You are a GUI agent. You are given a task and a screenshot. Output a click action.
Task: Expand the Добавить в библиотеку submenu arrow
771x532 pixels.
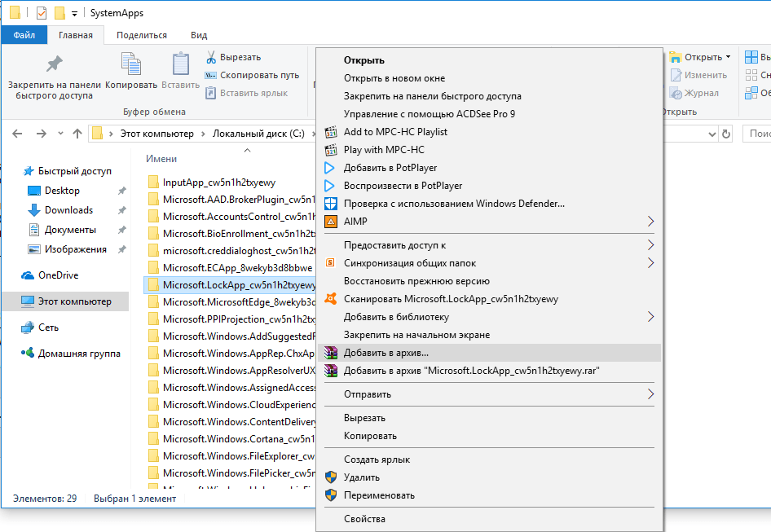650,317
